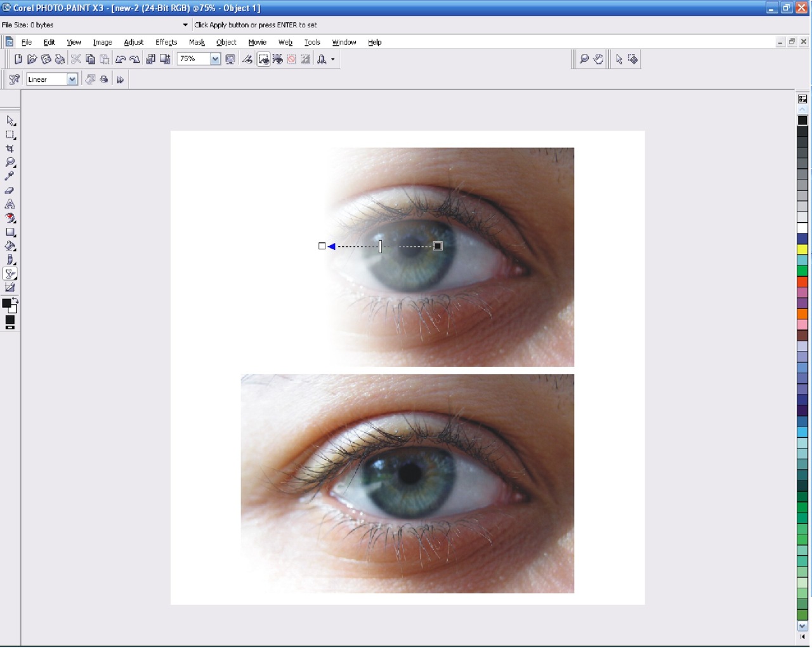Select the Image Slicing tool

pos(10,288)
